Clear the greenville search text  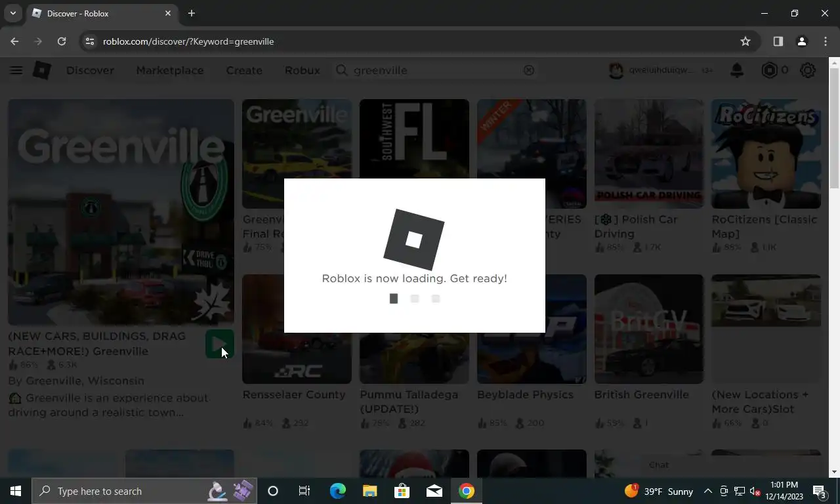click(x=528, y=70)
